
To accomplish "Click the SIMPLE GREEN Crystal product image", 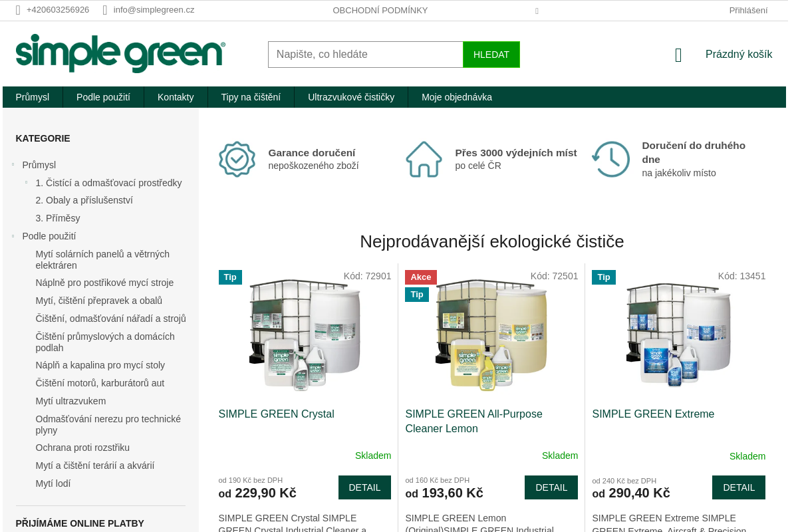I will pos(305,334).
